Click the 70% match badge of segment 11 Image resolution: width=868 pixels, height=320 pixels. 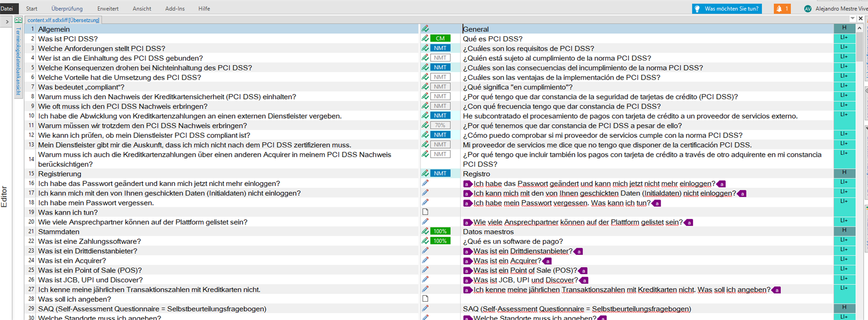[x=440, y=125]
